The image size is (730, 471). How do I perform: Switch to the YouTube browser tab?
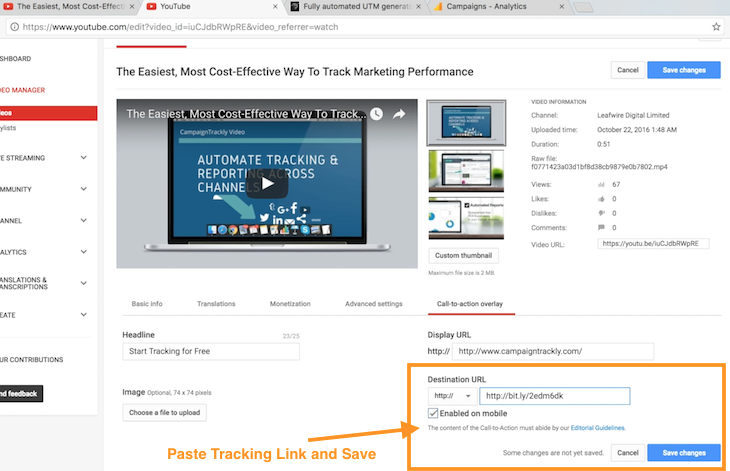[211, 7]
